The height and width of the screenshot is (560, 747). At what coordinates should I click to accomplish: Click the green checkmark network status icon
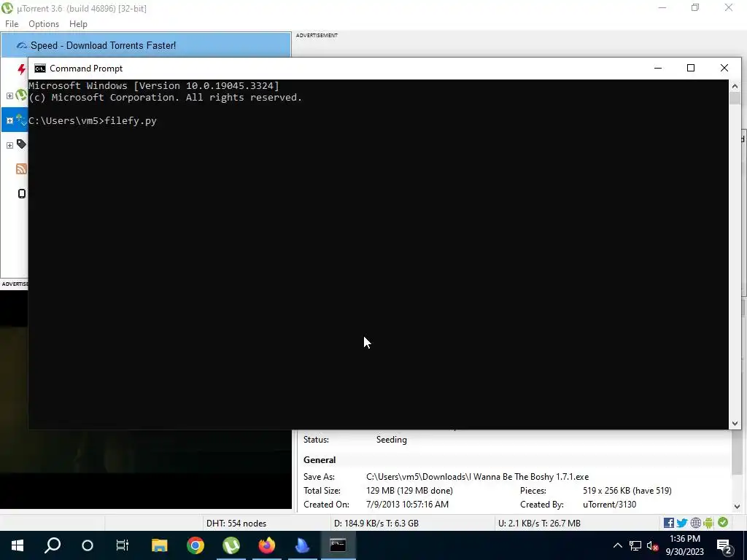point(723,522)
